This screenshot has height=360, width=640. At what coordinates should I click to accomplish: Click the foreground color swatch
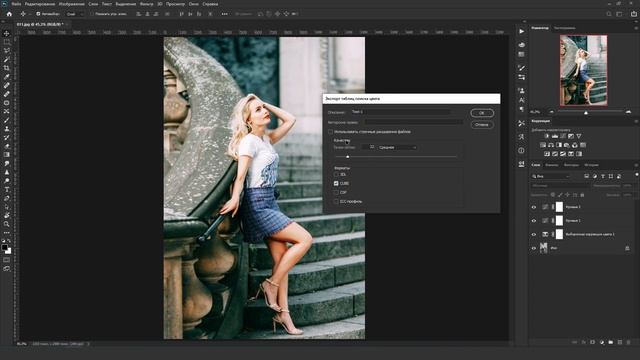4,247
